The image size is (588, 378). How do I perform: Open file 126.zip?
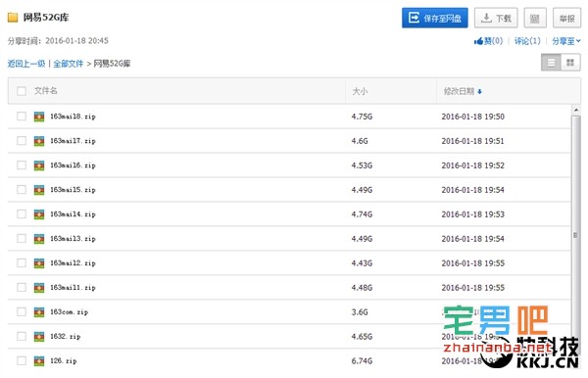(64, 360)
